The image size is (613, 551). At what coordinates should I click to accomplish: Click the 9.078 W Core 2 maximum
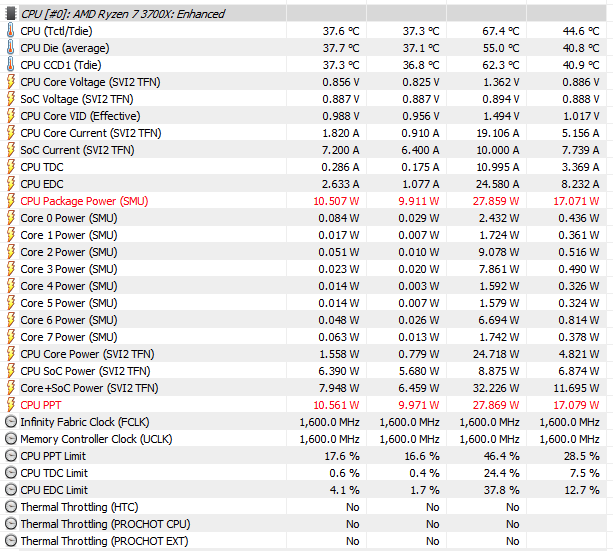pyautogui.click(x=499, y=252)
